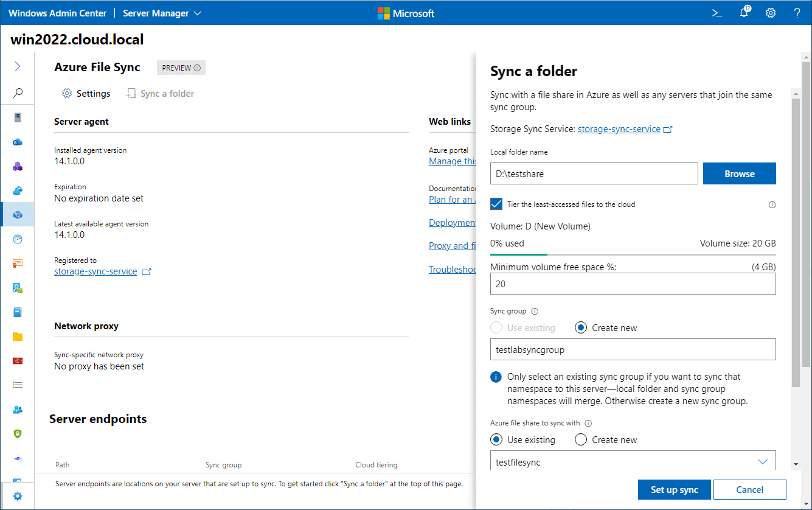Select the highlighted Azure File Sync sidebar icon
This screenshot has width=812, height=510.
click(x=17, y=214)
